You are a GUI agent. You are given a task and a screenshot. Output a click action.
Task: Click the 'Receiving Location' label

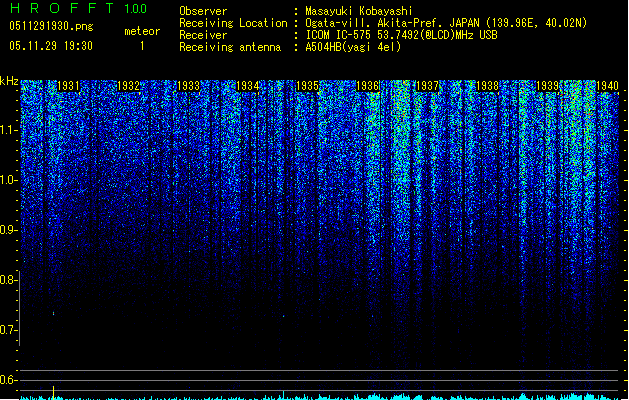(x=233, y=23)
